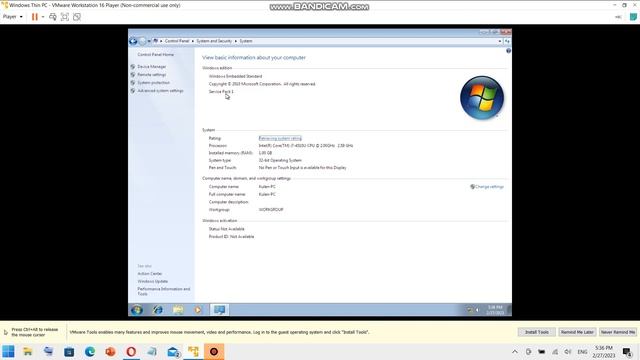Click the Control Panel segment in the address bar
Screen dimensions: 640x360
click(177, 41)
